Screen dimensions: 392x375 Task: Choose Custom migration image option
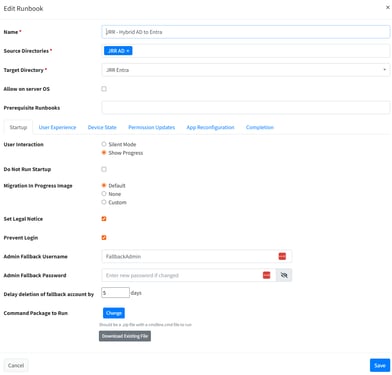104,202
